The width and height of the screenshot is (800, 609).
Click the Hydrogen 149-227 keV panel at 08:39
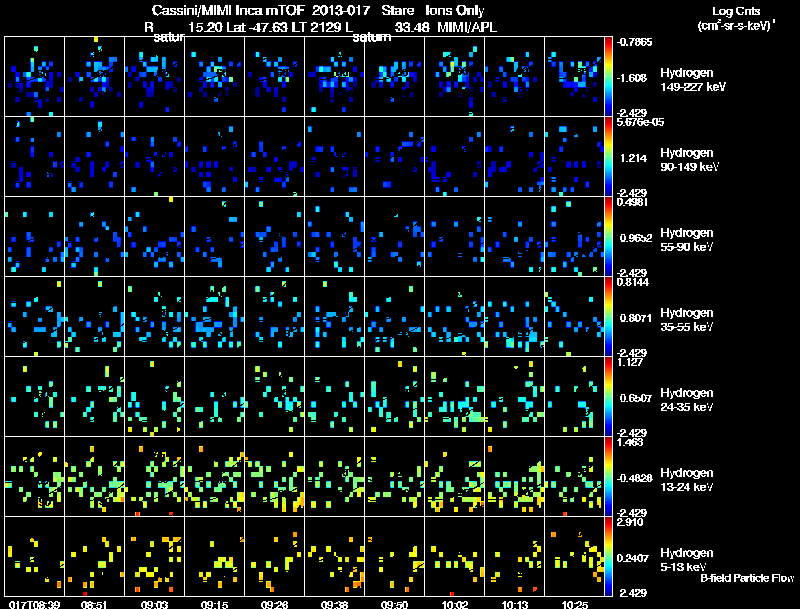tap(34, 77)
